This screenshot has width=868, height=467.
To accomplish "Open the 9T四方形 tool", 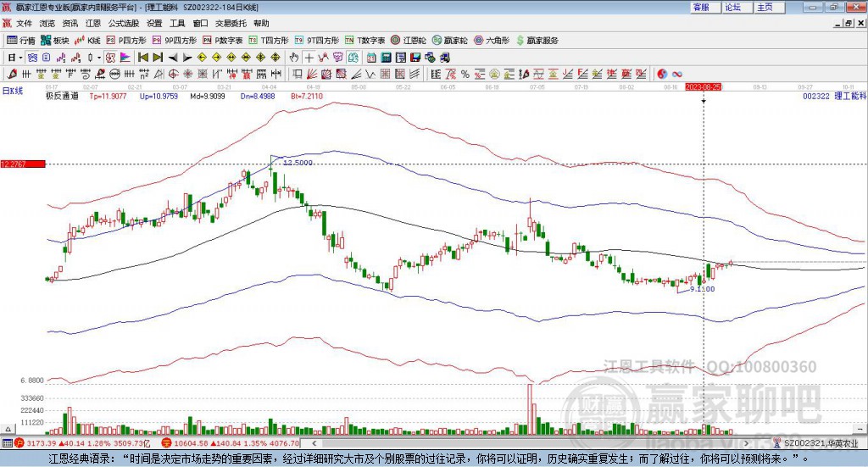I will [317, 41].
